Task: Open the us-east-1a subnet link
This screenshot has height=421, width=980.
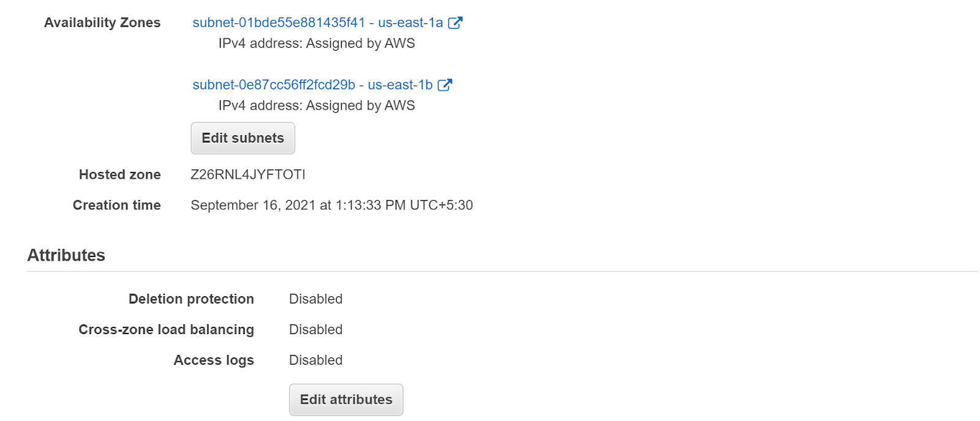Action: (317, 23)
